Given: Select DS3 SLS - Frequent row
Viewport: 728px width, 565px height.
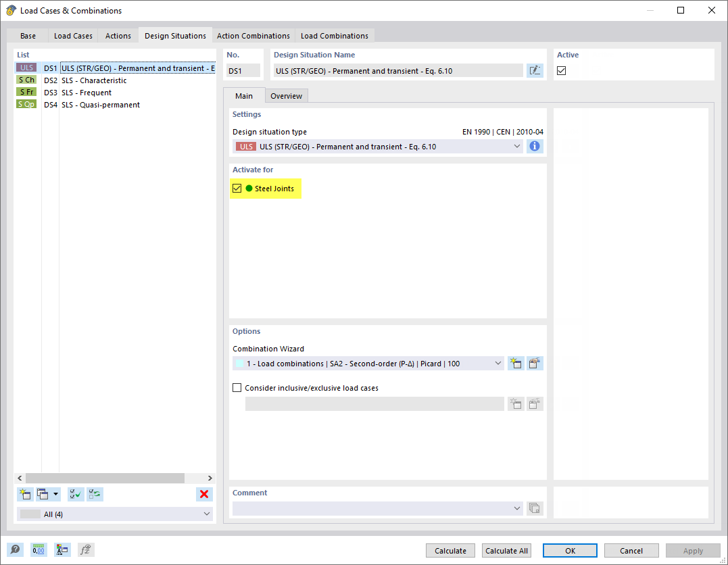Looking at the screenshot, I should 115,93.
